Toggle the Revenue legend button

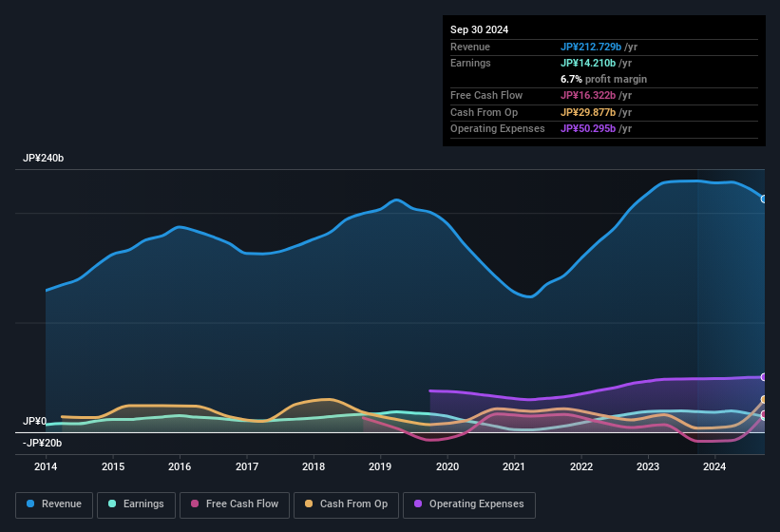click(54, 504)
